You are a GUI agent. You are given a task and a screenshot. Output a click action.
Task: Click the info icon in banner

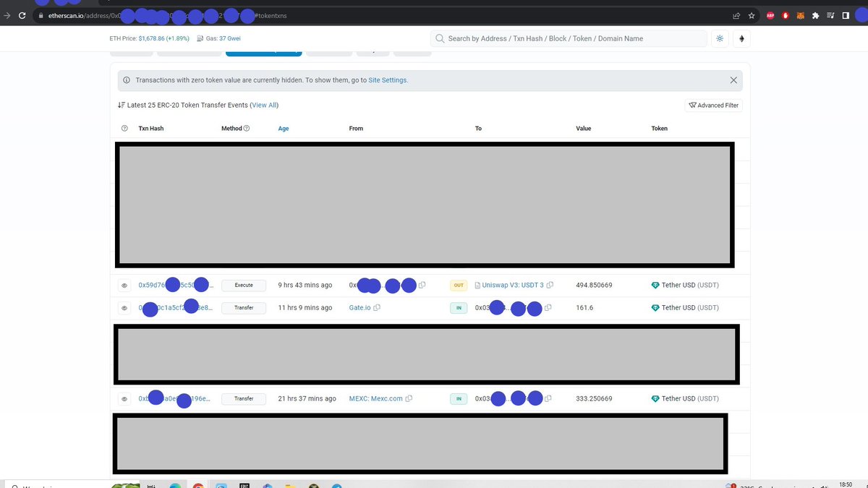[127, 80]
